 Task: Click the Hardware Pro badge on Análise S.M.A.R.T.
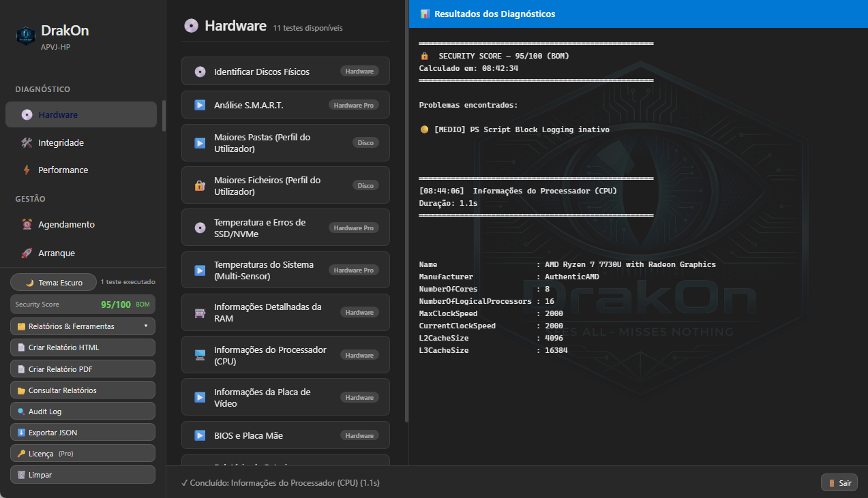pos(354,105)
